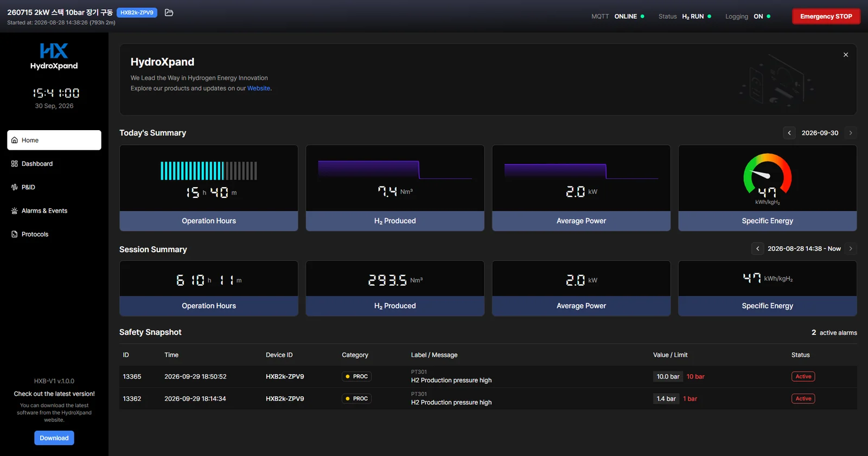This screenshot has width=868, height=456.
Task: Show the previous session in Session Summary
Action: click(757, 249)
